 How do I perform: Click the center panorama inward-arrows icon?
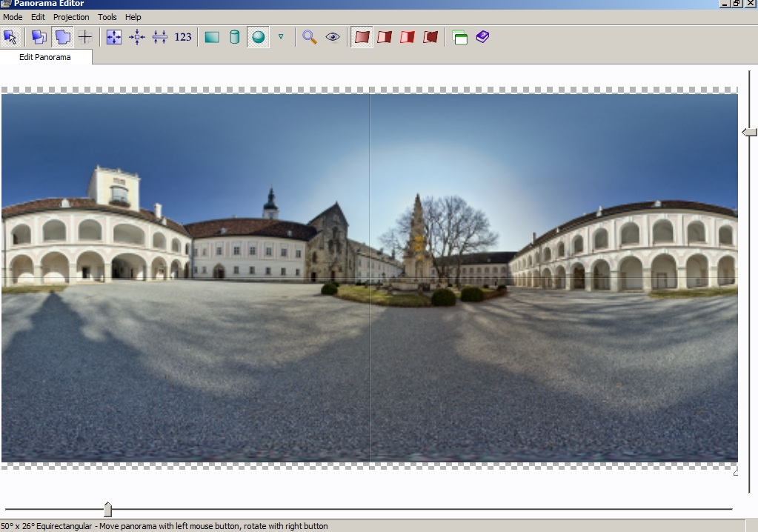tap(137, 36)
